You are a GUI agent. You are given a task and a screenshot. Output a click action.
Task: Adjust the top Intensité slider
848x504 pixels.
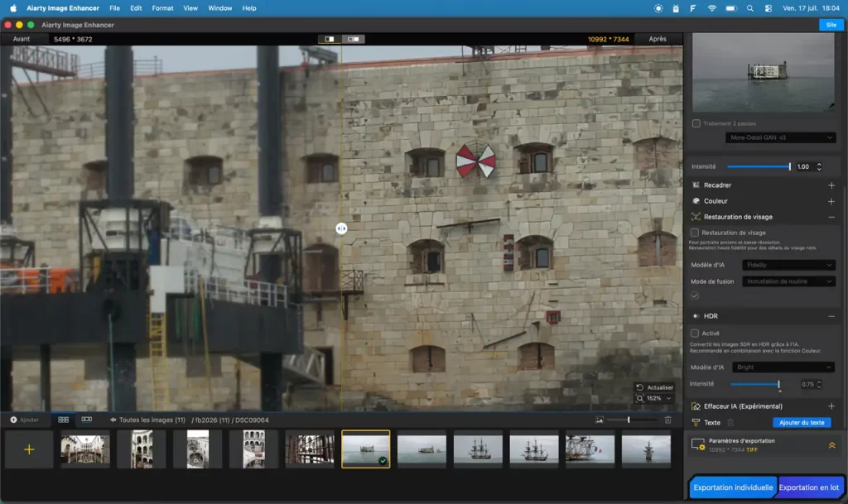point(759,167)
